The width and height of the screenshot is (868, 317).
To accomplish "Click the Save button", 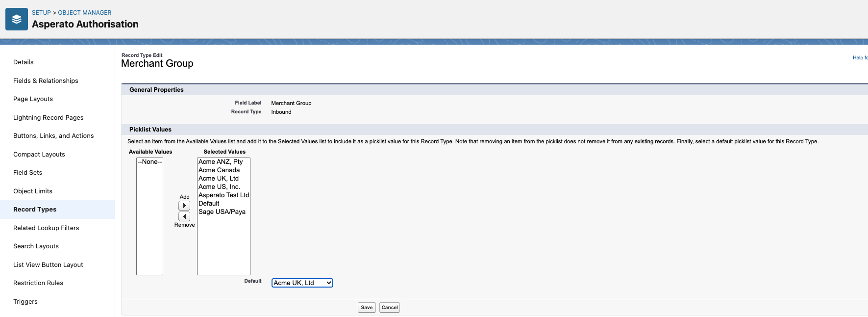I will click(x=367, y=308).
